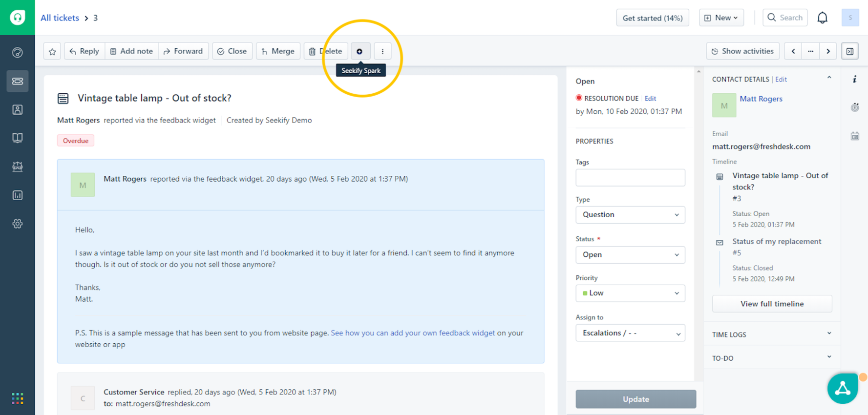
Task: Open the time tracking stopwatch icon
Action: (855, 107)
